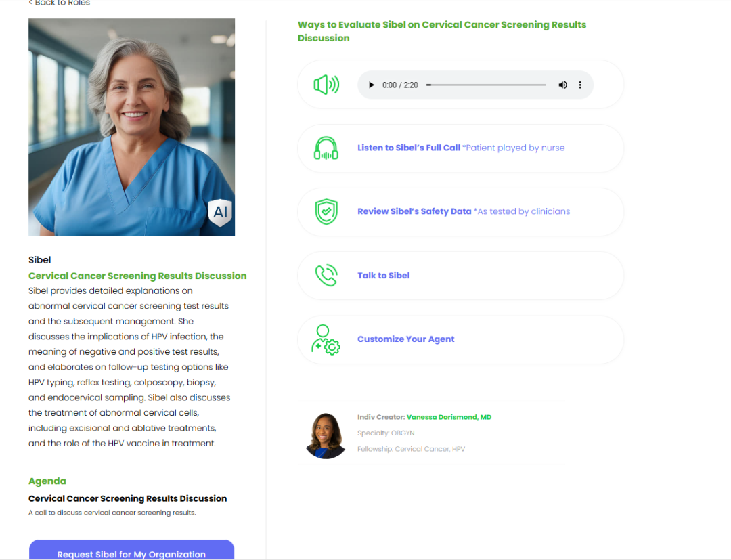Click Sibel's portrait image

(x=131, y=127)
